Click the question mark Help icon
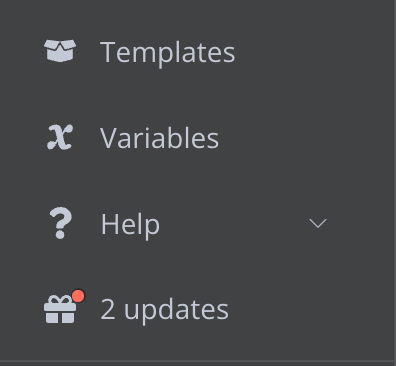Viewport: 396px width, 366px height. point(60,223)
